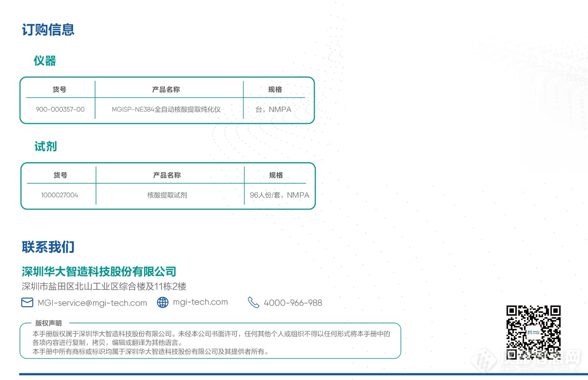
Task: Click product MGISP-NE384全自动核酸提取纯化仪
Action: pyautogui.click(x=166, y=109)
